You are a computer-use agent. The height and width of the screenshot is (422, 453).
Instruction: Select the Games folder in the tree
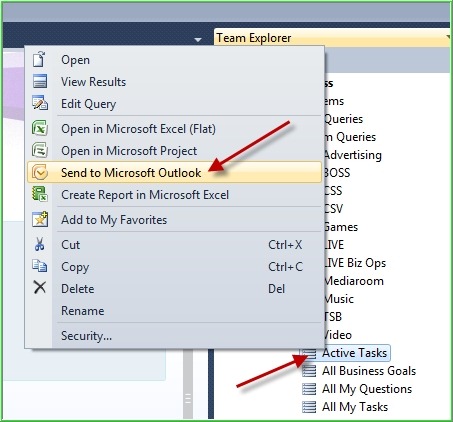341,227
